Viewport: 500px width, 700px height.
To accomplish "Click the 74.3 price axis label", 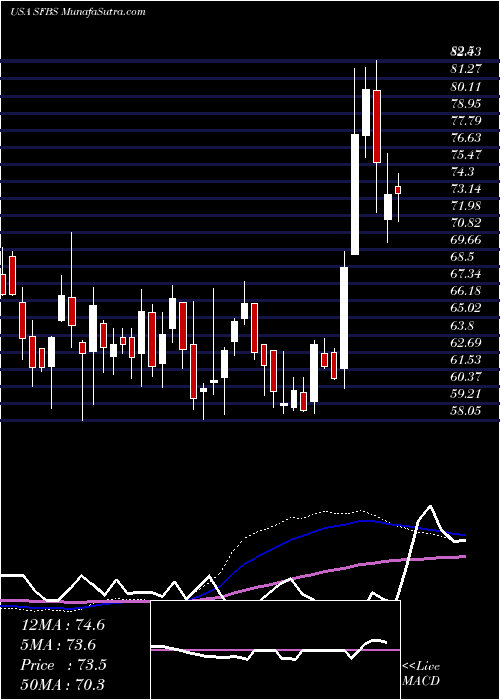I will 463,171.
